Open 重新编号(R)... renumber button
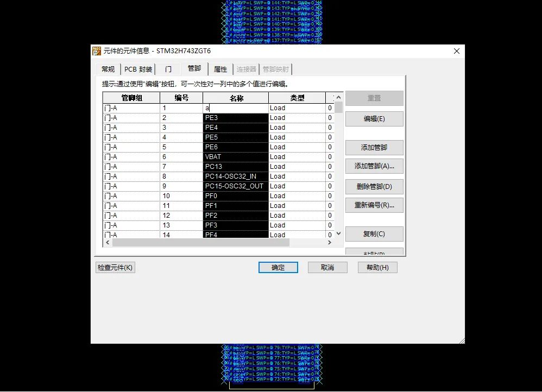 coord(374,205)
